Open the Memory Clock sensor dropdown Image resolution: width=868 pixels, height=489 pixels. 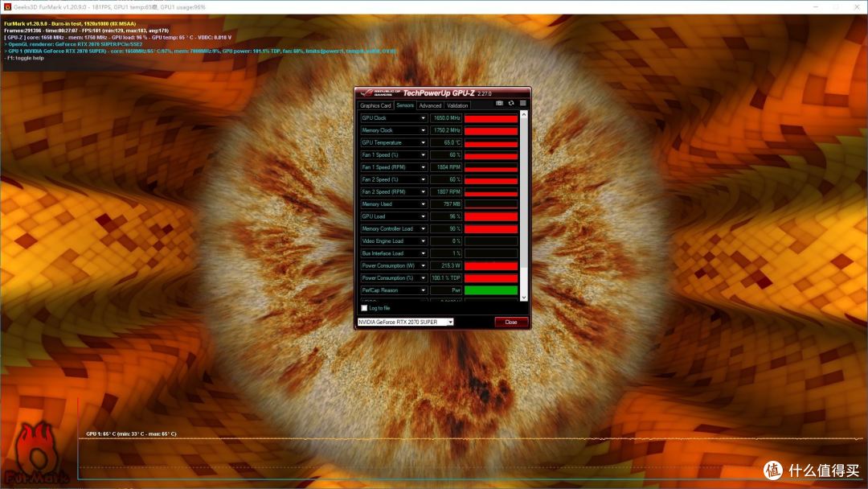click(423, 130)
